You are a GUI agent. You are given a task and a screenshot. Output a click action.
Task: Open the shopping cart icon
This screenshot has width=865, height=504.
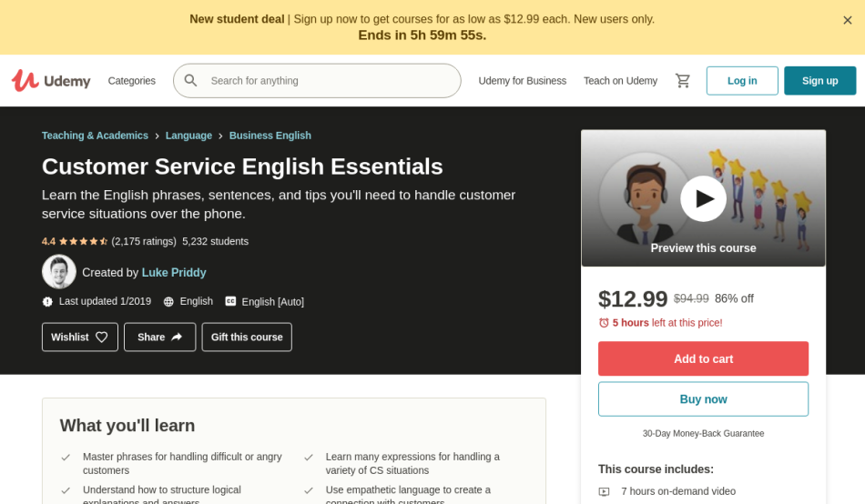click(x=682, y=80)
